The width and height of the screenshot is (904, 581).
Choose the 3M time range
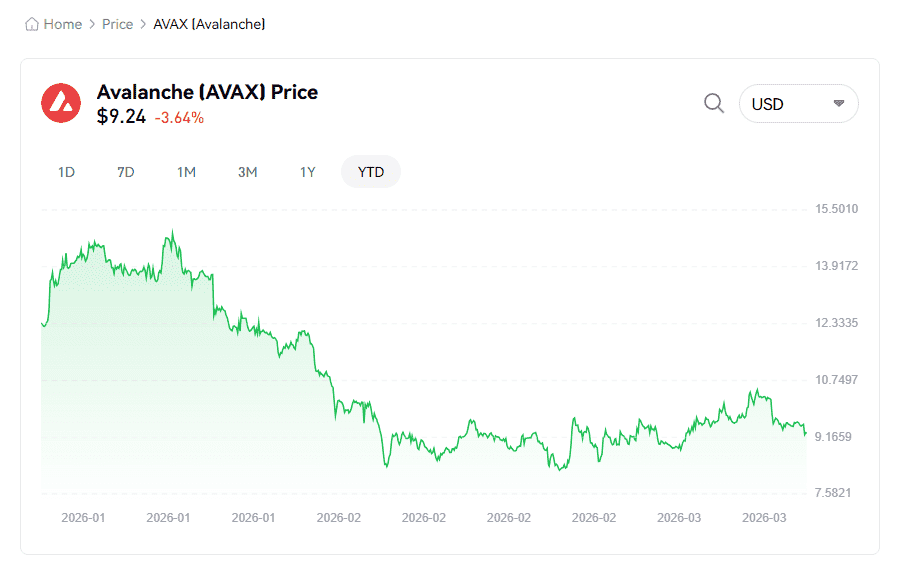(247, 172)
